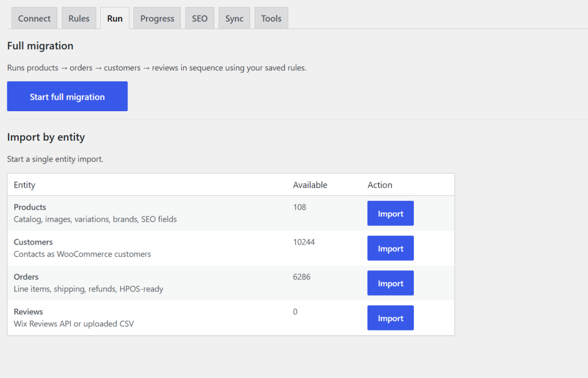The height and width of the screenshot is (378, 588).
Task: Open the SEO tab
Action: click(x=199, y=18)
